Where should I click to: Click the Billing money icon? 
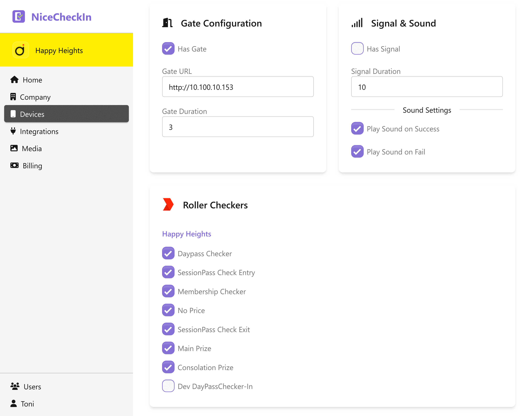click(x=14, y=165)
